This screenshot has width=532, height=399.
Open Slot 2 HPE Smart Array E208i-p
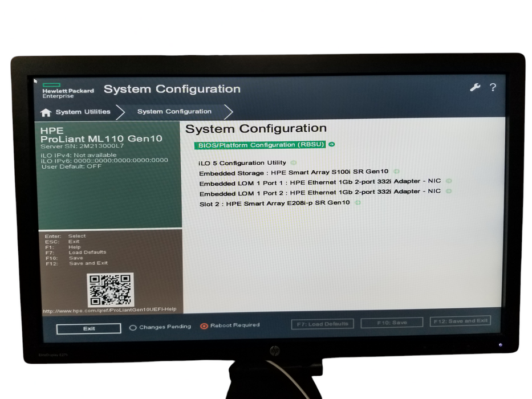click(275, 203)
